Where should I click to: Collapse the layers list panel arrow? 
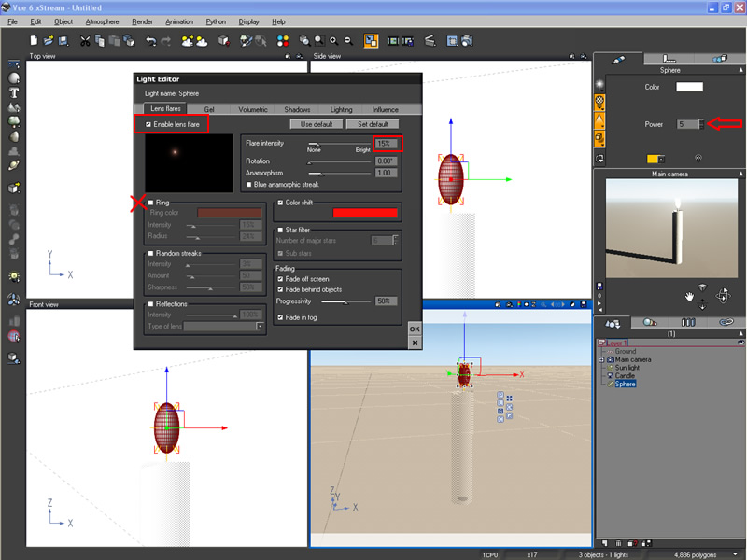pyautogui.click(x=740, y=334)
